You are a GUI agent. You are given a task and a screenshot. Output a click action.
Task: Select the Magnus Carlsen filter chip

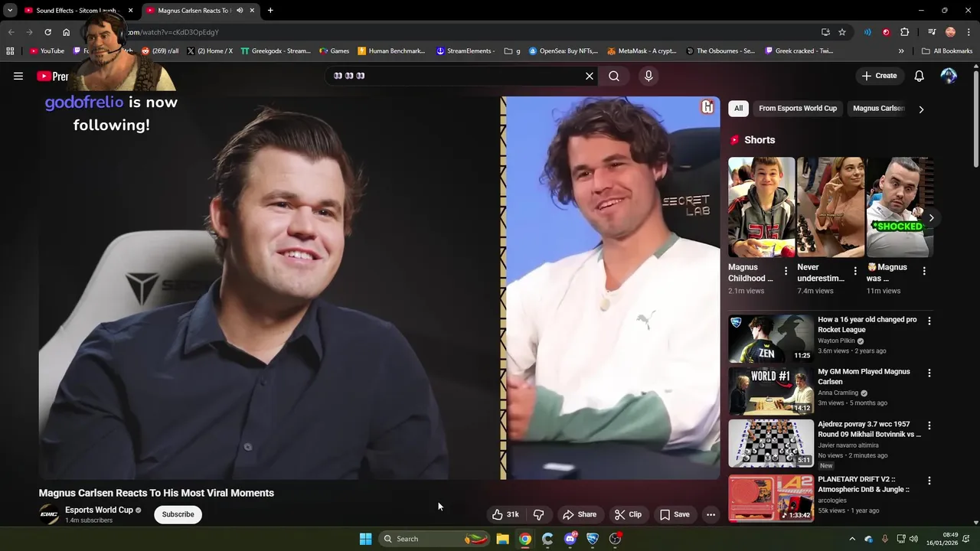pyautogui.click(x=879, y=108)
